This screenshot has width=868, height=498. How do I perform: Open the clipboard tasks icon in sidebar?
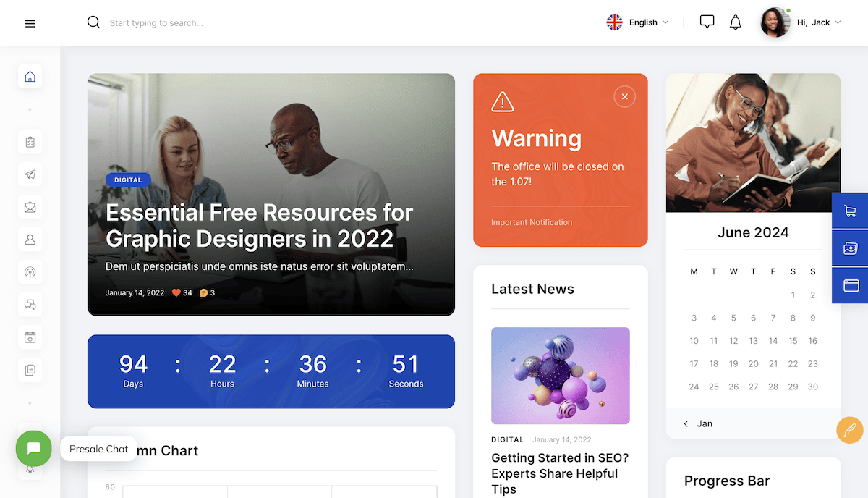(30, 141)
